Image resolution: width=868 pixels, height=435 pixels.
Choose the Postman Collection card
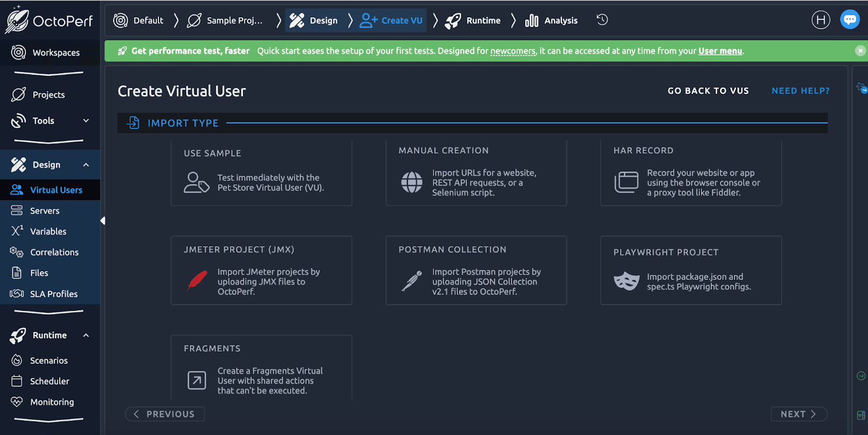tap(476, 270)
